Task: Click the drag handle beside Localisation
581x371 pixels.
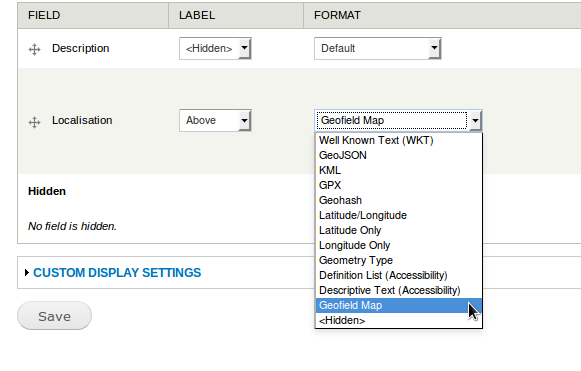Action: tap(34, 122)
